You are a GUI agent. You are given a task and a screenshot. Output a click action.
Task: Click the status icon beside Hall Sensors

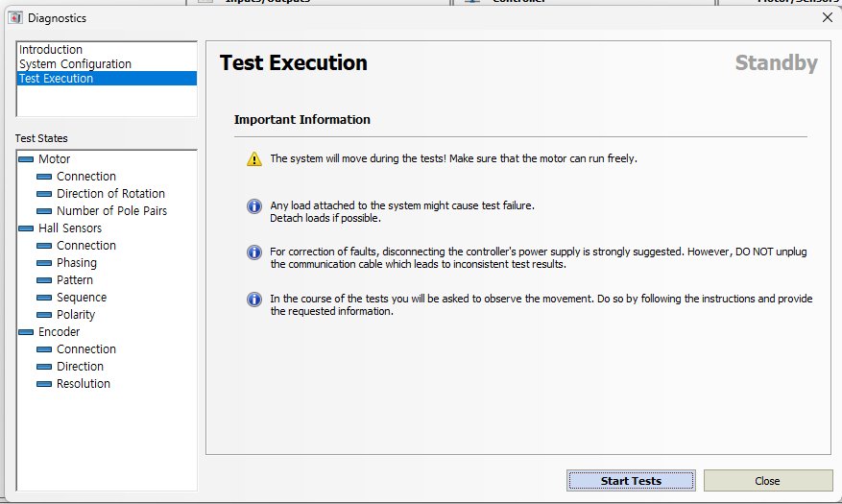[26, 228]
